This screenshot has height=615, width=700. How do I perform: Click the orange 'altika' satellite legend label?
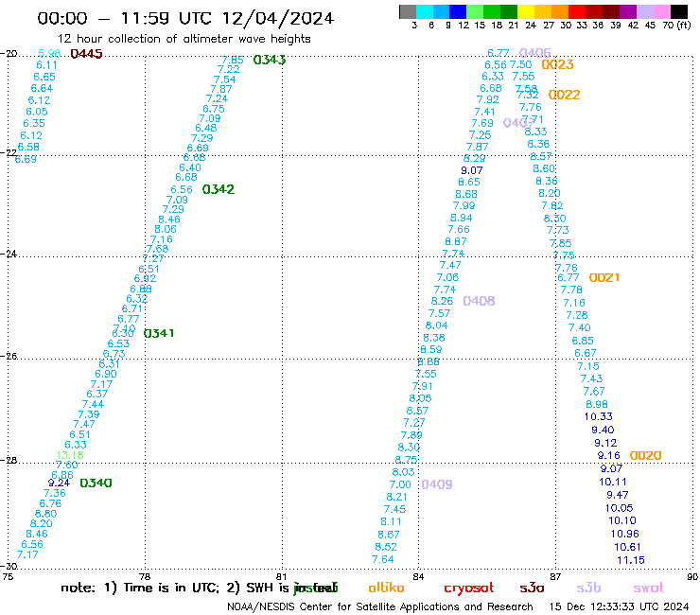(386, 588)
